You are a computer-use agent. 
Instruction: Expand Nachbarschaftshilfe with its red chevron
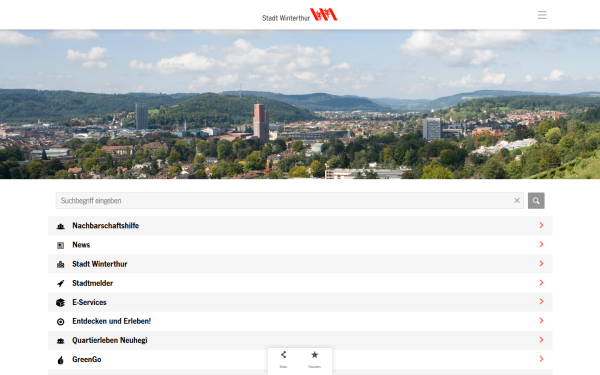[x=541, y=225]
